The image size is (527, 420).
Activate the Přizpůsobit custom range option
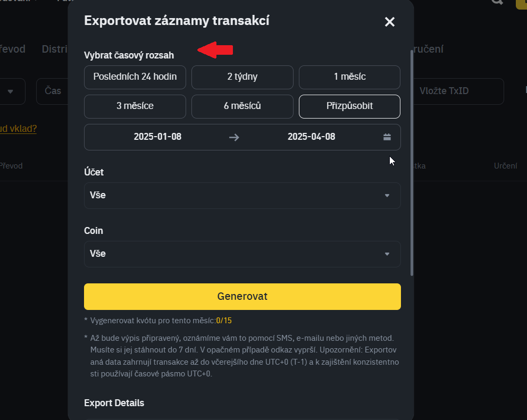(x=349, y=106)
